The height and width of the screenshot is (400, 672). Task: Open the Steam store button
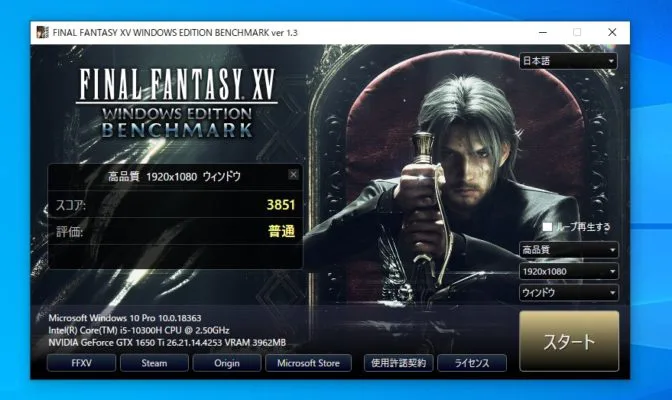154,363
